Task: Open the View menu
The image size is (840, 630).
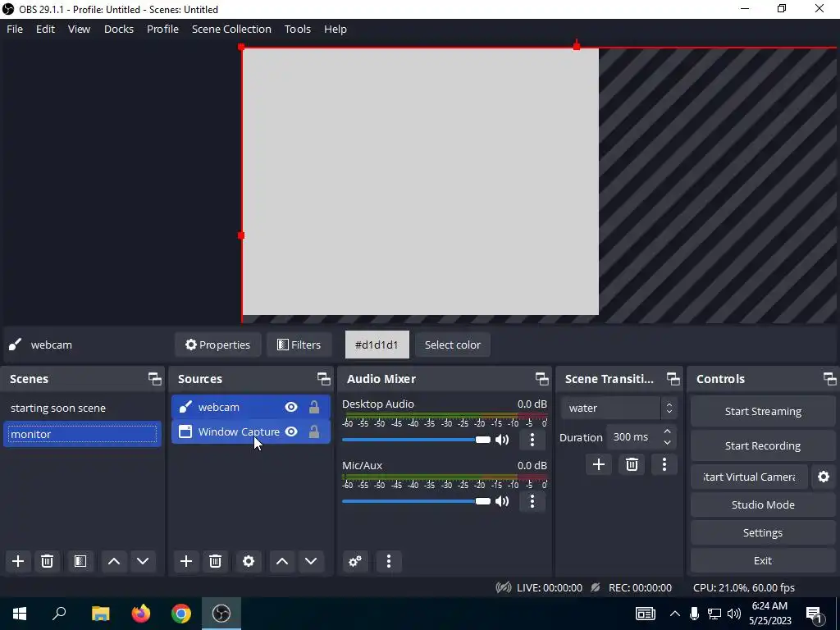Action: tap(79, 29)
